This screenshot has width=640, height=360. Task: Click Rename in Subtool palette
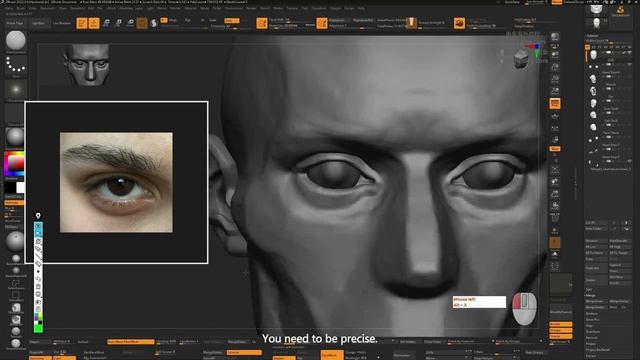click(597, 241)
